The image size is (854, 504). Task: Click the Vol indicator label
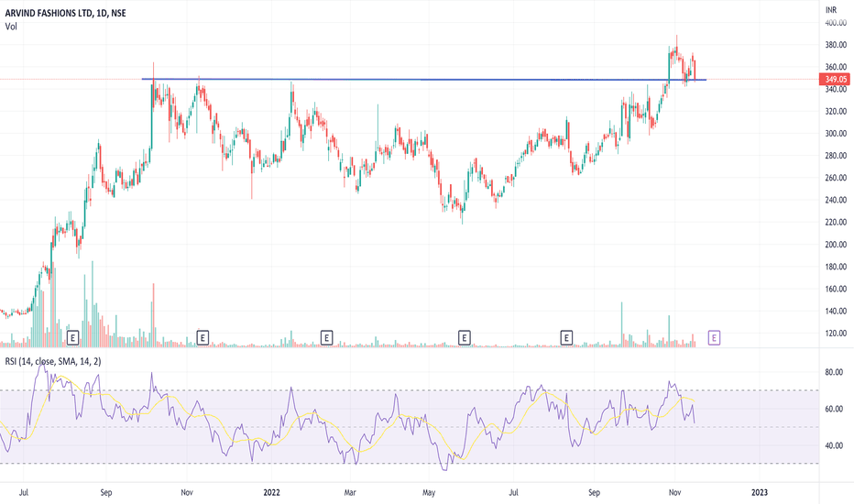11,27
